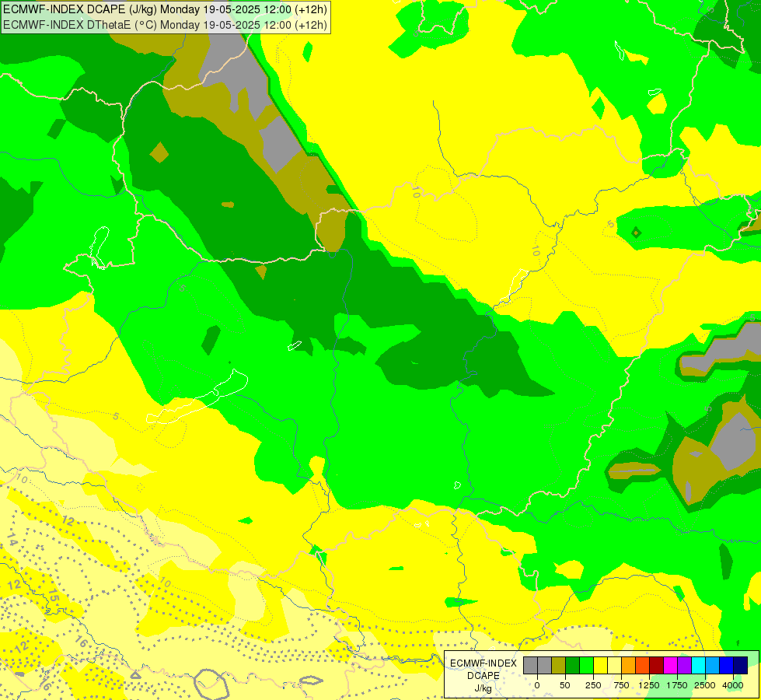The image size is (761, 700).
Task: Click the legend value 0
Action: pos(537,685)
